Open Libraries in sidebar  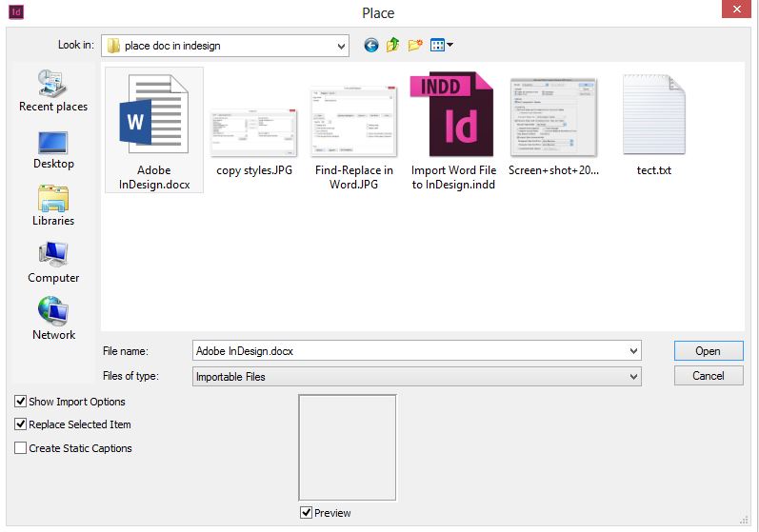(x=53, y=206)
